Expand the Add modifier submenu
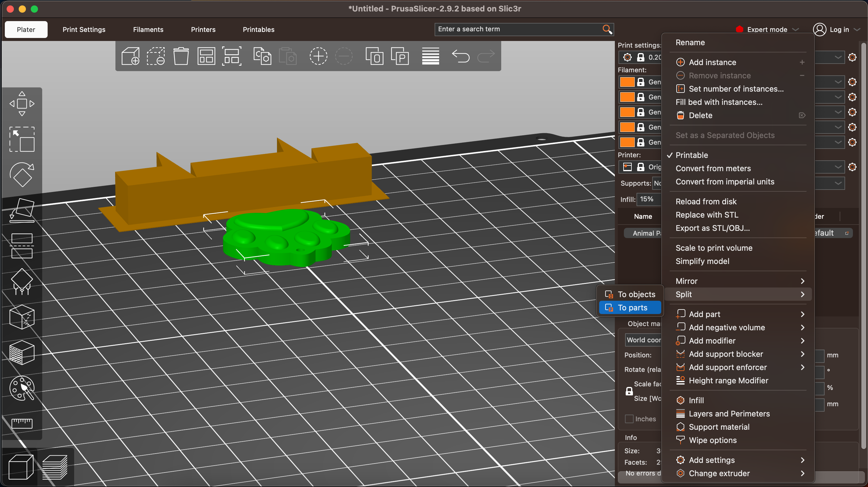 tap(738, 341)
